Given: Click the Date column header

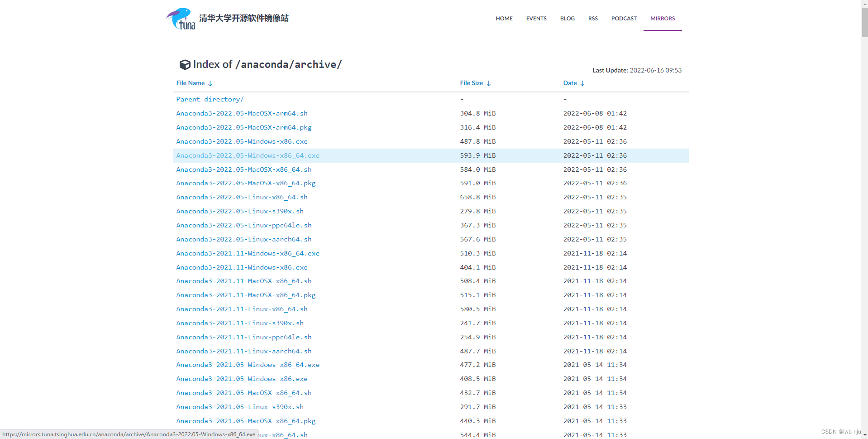Looking at the screenshot, I should [570, 83].
